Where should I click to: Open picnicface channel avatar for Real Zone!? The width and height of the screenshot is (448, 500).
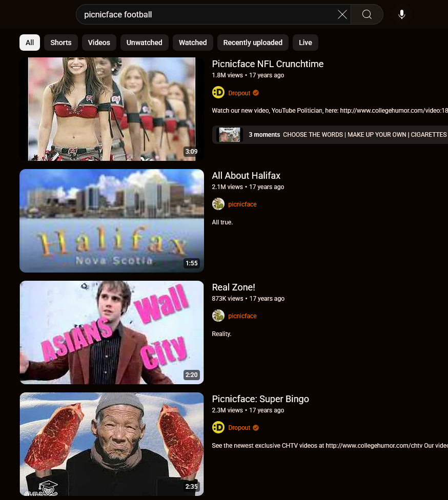218,316
